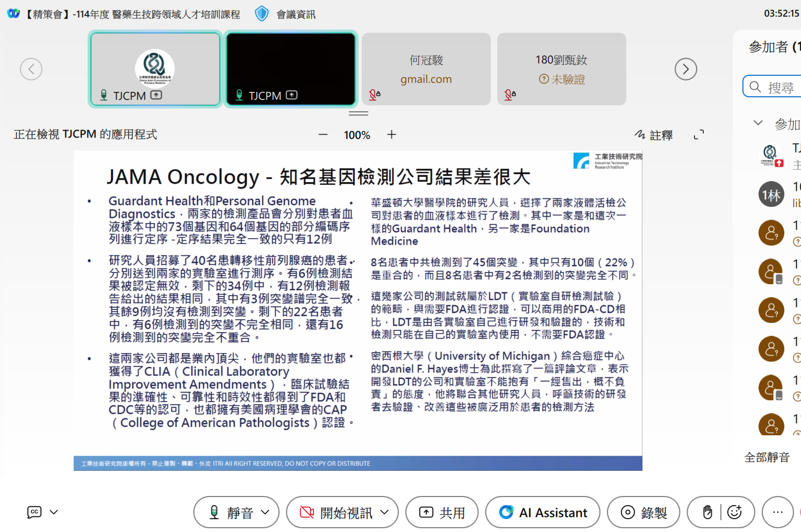This screenshot has width=801, height=532.
Task: Click the mic icon on the black TJCPM tile
Action: pyautogui.click(x=239, y=95)
